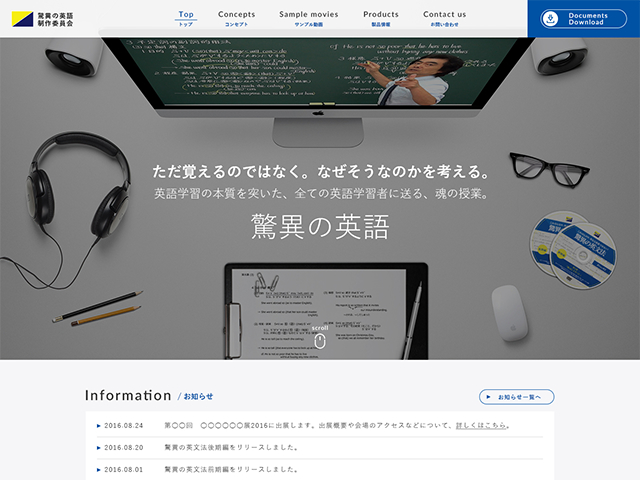Click the Documents Download button

[x=583, y=19]
